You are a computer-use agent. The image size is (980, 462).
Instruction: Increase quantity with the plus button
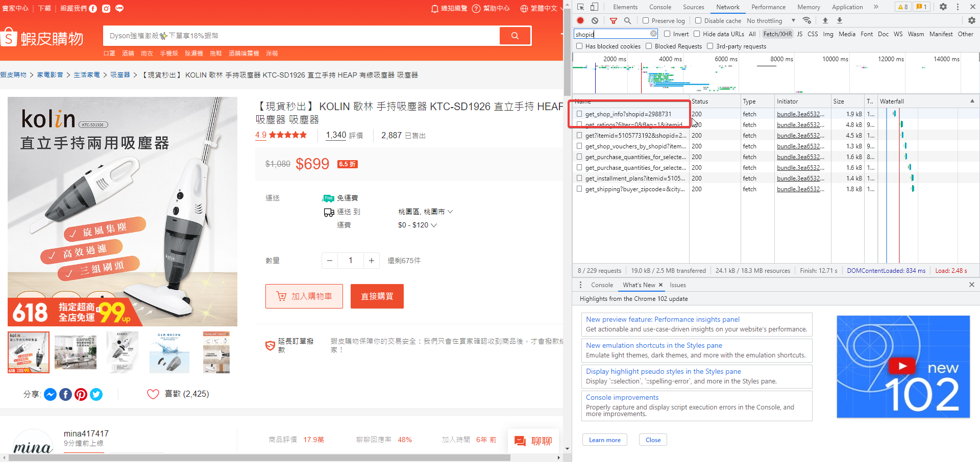[x=372, y=261]
